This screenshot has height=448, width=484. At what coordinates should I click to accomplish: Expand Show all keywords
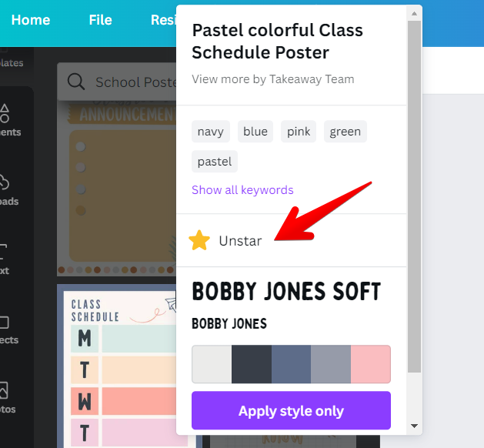point(242,190)
